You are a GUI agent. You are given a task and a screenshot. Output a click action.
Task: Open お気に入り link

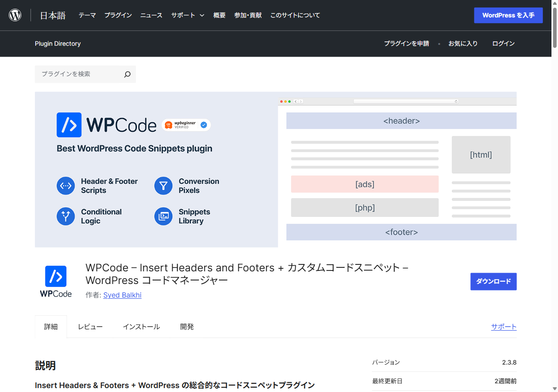click(x=463, y=44)
